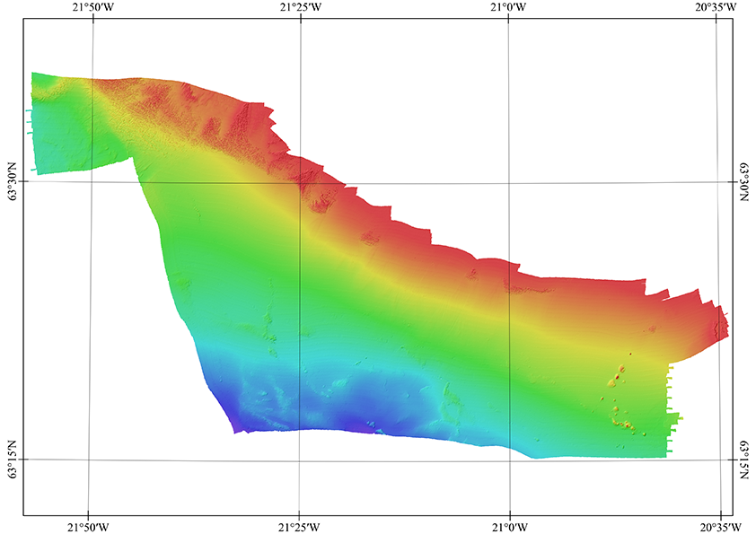Image resolution: width=756 pixels, height=534 pixels.
Task: Click grid intersection of 21°0′W and 63°30′N
Action: (509, 182)
